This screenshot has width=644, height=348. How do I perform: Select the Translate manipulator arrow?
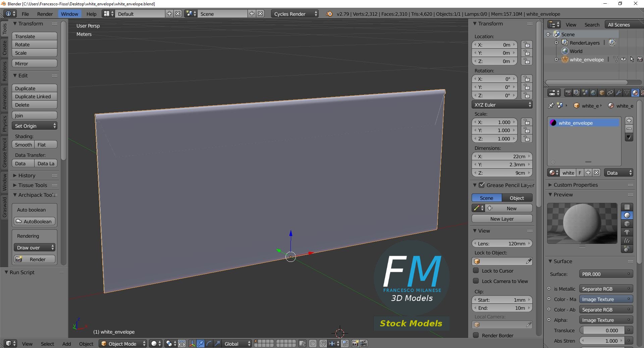coord(201,344)
